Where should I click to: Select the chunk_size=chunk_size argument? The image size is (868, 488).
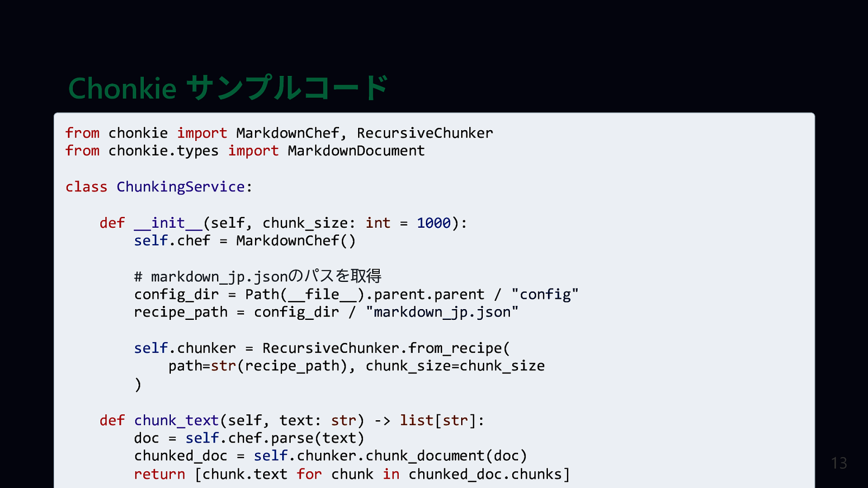[455, 366]
